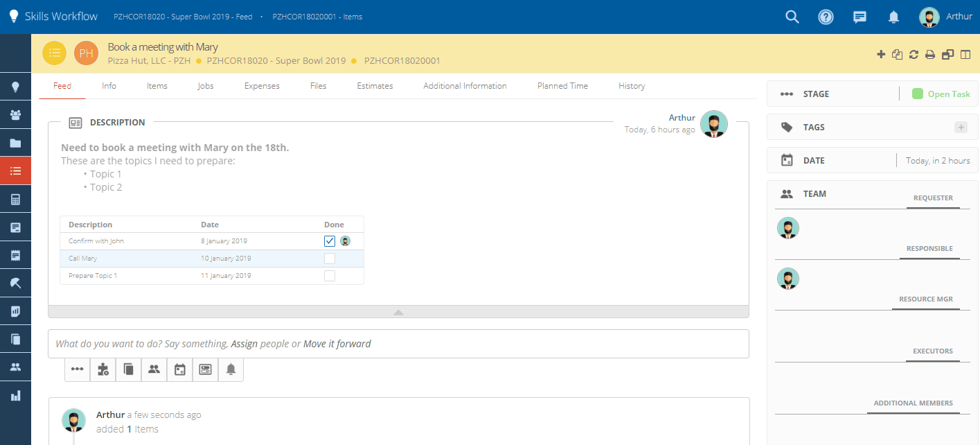Check the Call Mary done checkbox
Viewport: 980px width, 445px height.
click(330, 259)
